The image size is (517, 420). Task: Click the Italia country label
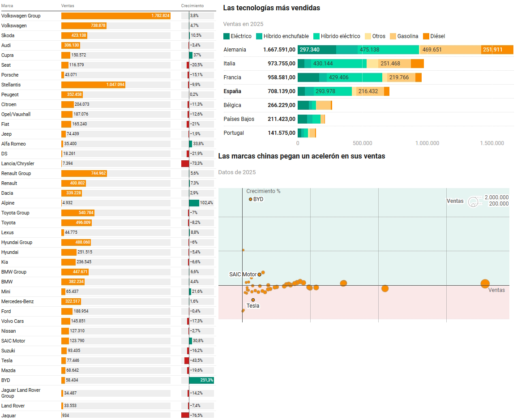point(229,64)
